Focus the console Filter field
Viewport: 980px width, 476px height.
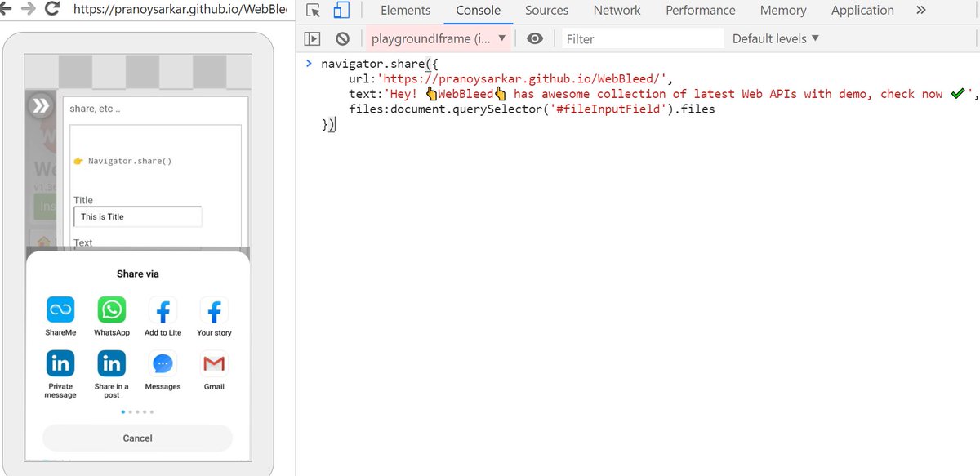click(642, 38)
